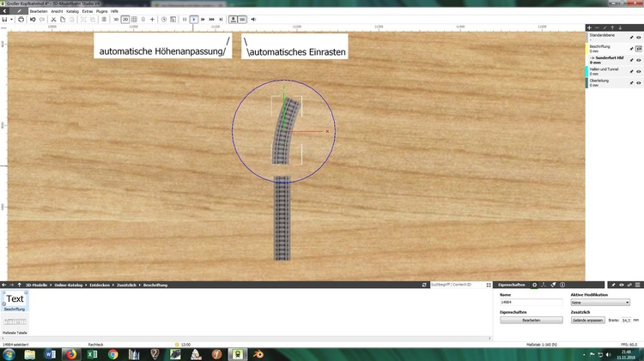The width and height of the screenshot is (644, 361).
Task: Click the Bearbeiten button in properties
Action: click(x=531, y=320)
